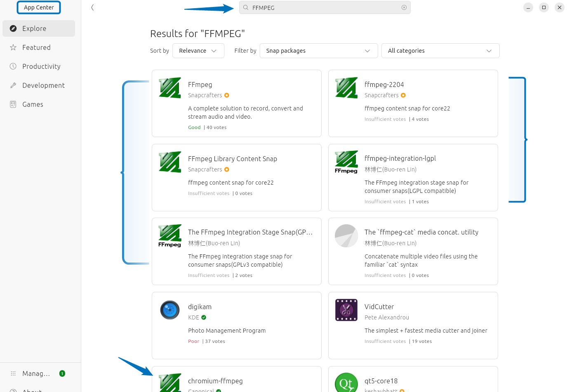
Task: Click the Productivity clock icon in sidebar
Action: point(12,66)
